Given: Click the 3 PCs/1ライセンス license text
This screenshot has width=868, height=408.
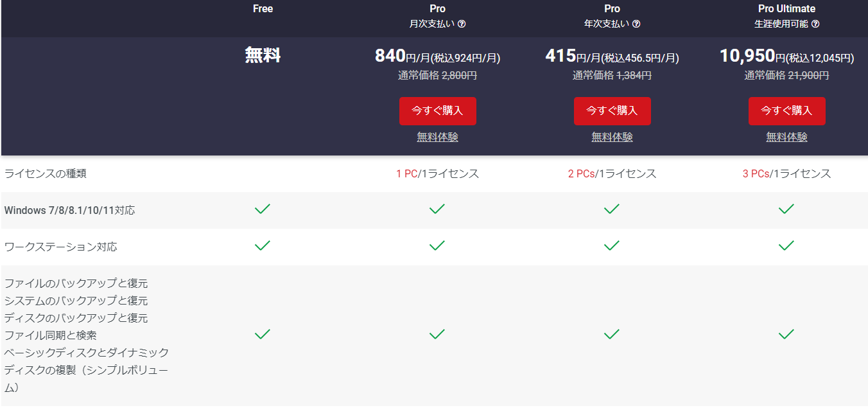Looking at the screenshot, I should tap(787, 173).
